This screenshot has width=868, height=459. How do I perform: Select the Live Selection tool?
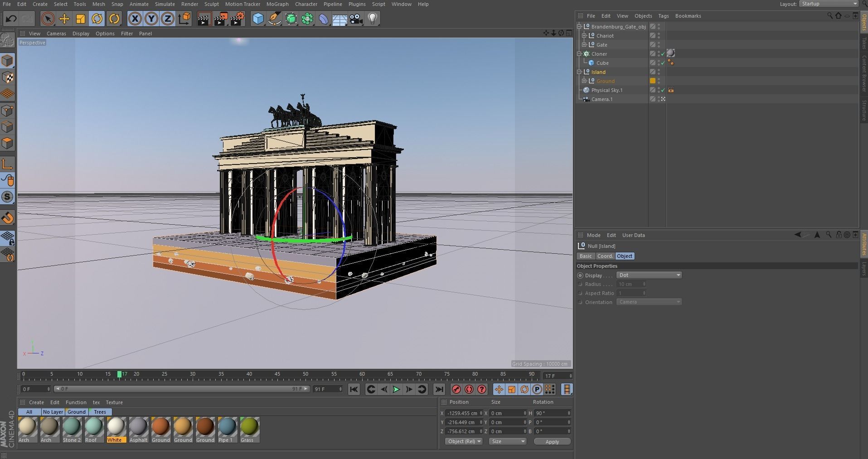point(48,19)
